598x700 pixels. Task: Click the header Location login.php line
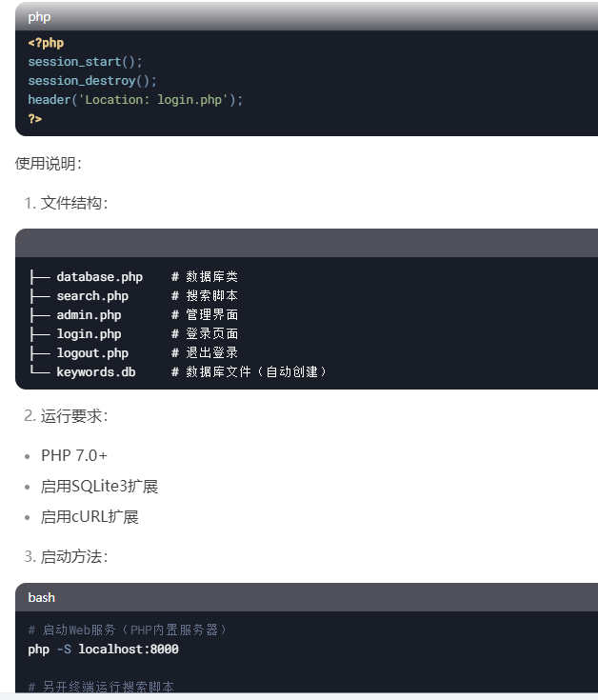[x=135, y=100]
